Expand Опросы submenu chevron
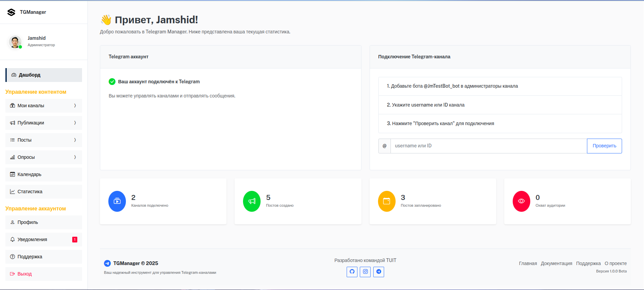This screenshot has height=290, width=644. click(x=75, y=157)
